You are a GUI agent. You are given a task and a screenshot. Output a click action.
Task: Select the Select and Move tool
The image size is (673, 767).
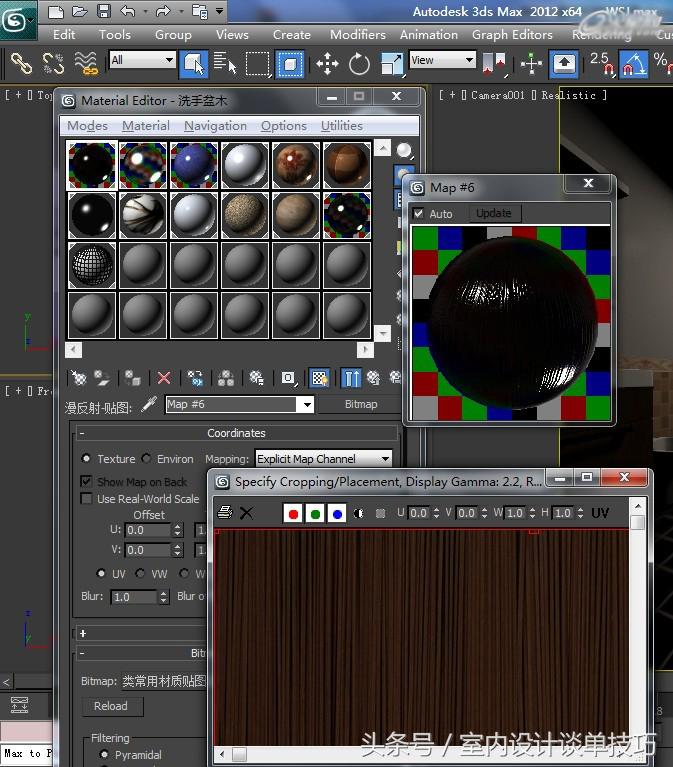(327, 64)
